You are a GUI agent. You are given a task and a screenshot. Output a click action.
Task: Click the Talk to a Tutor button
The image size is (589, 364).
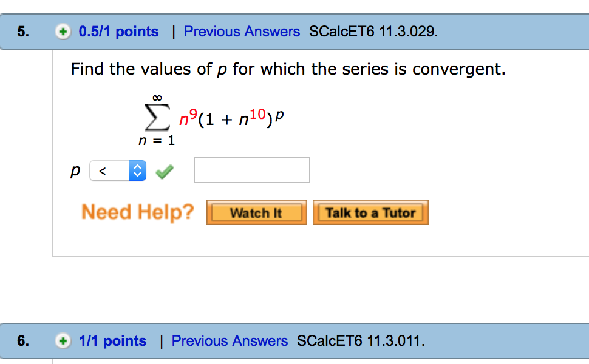pos(370,212)
